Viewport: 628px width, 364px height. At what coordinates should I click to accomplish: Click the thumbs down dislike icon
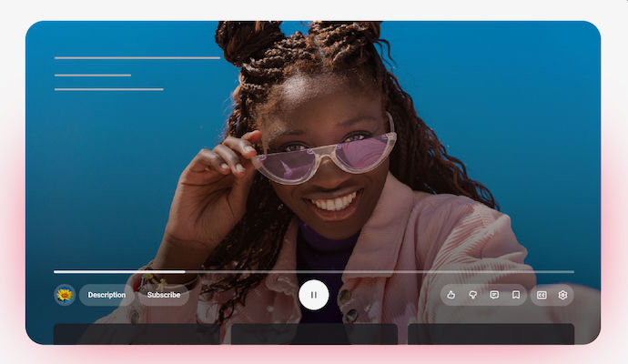472,295
